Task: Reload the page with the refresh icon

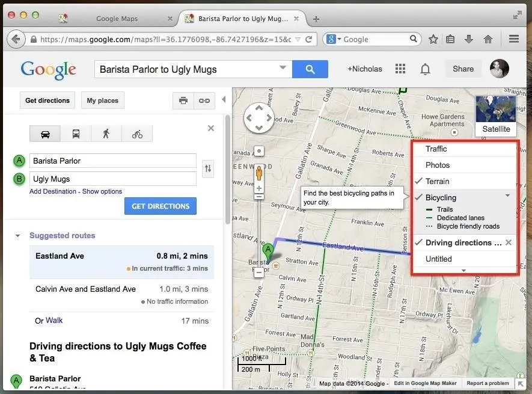Action: pos(308,40)
